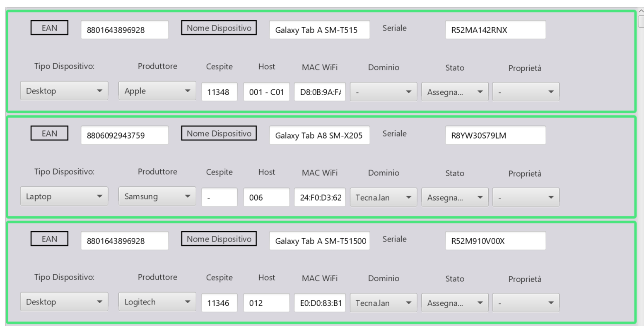Click the EAN field beside Galaxy Tab A SM-T51500

coord(125,241)
